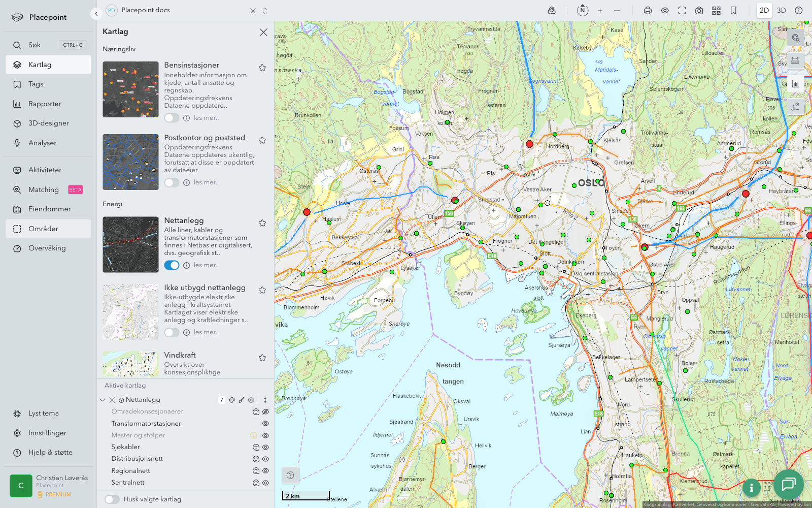Favorite the Bensinstasjoner layer with star
The image size is (812, 508).
[x=262, y=68]
